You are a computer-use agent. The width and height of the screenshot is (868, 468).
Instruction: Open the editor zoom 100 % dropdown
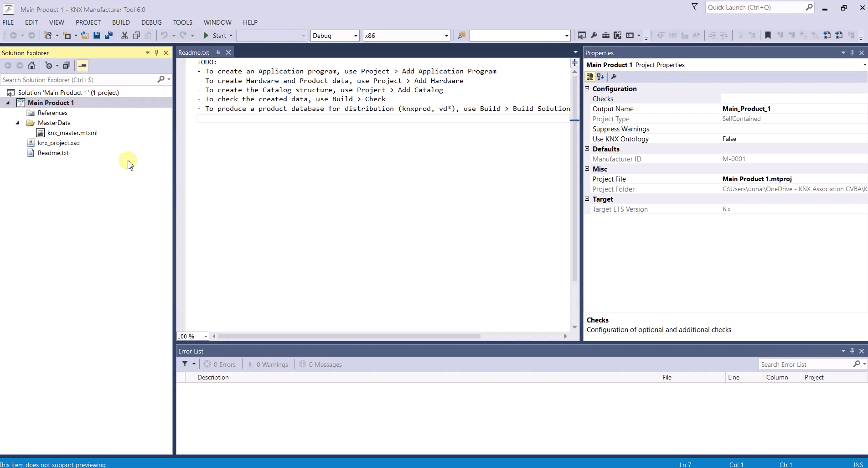click(206, 336)
